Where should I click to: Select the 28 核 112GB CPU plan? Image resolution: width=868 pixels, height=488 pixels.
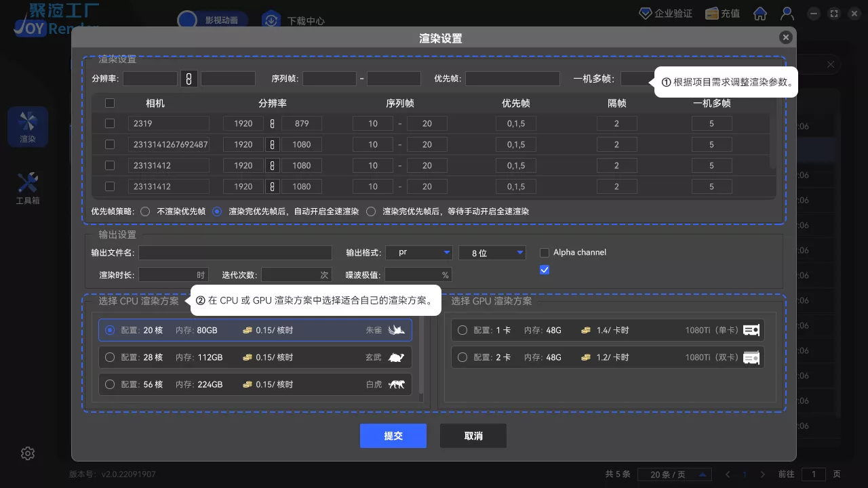(255, 357)
